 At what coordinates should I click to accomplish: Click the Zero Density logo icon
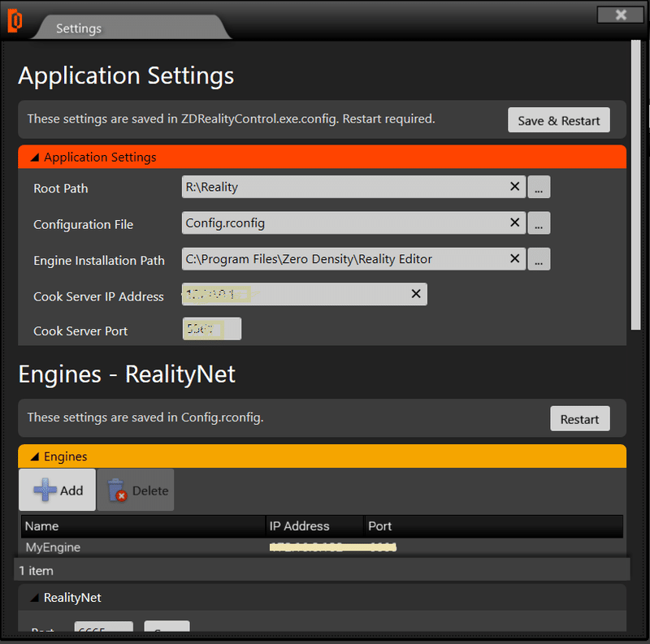[x=15, y=22]
